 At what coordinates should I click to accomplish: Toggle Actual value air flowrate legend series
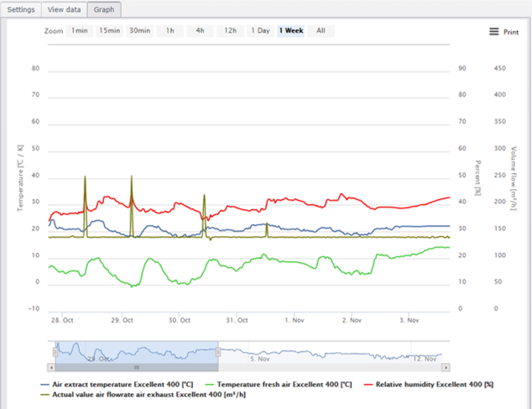pos(143,395)
